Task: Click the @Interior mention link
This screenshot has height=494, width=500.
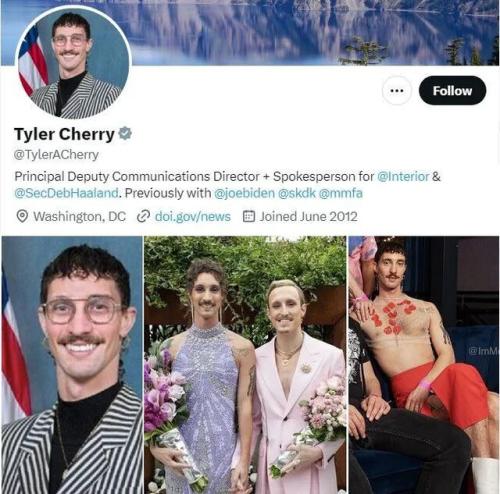Action: [x=403, y=176]
